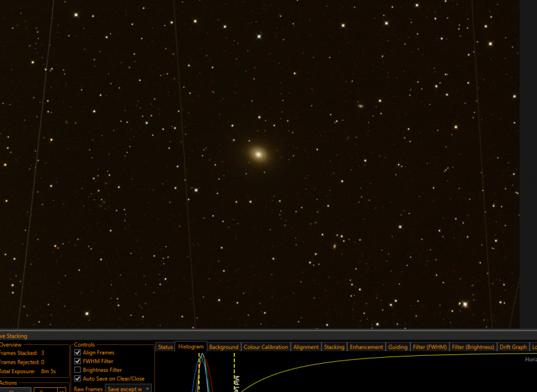Show the Drift Graph tab
This screenshot has height=392, width=537.
pyautogui.click(x=513, y=347)
